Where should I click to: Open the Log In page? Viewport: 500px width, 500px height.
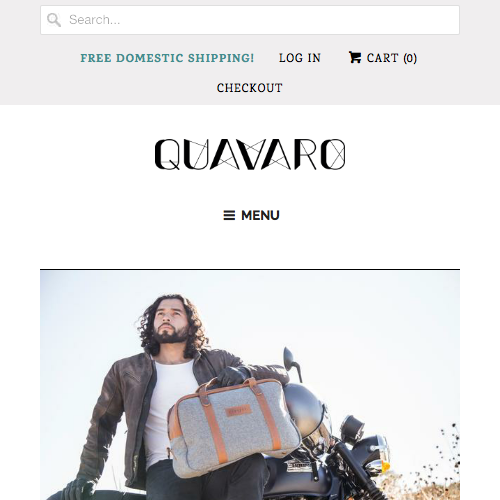[300, 58]
